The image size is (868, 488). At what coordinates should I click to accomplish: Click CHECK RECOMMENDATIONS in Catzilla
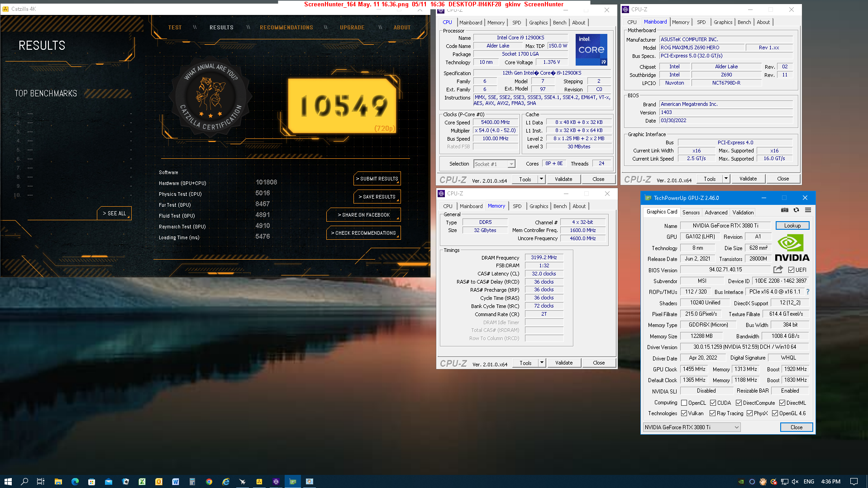click(363, 233)
